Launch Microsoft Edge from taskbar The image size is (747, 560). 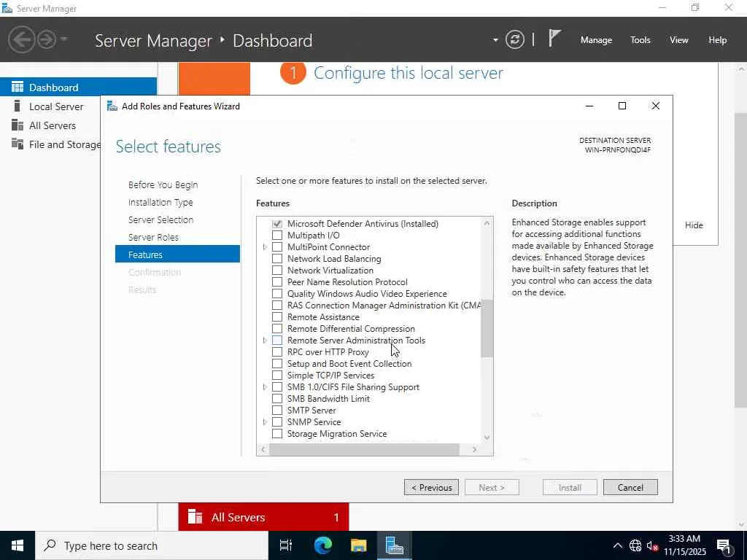click(322, 545)
